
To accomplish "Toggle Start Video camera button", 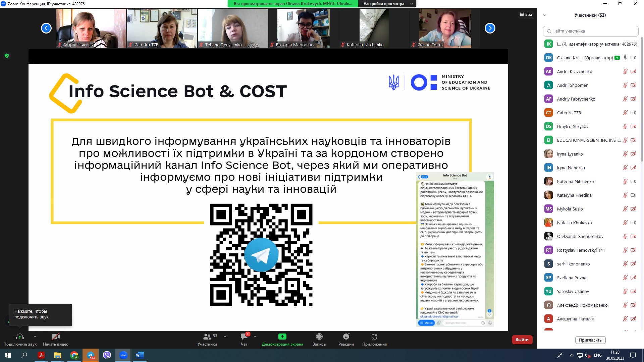I will point(56,337).
